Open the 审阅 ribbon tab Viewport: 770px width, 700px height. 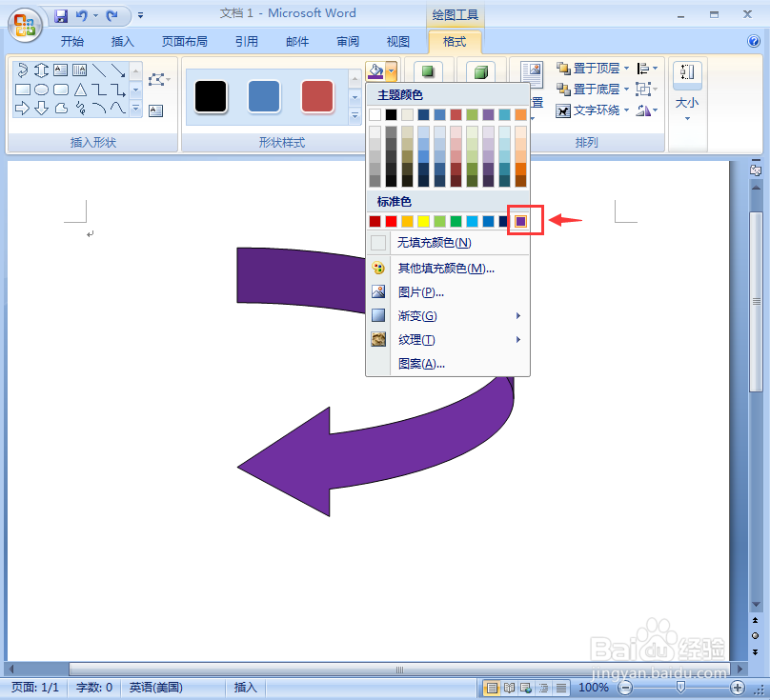pyautogui.click(x=348, y=42)
